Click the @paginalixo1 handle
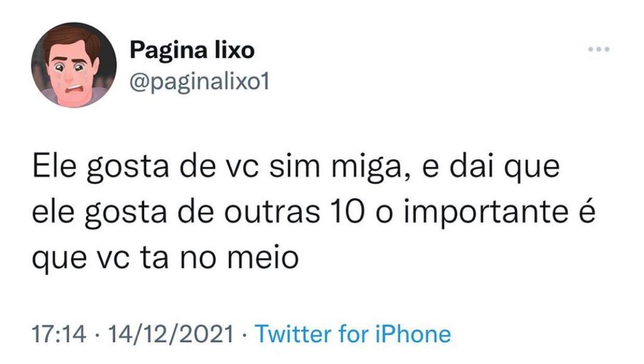This screenshot has width=644, height=364. pos(199,81)
